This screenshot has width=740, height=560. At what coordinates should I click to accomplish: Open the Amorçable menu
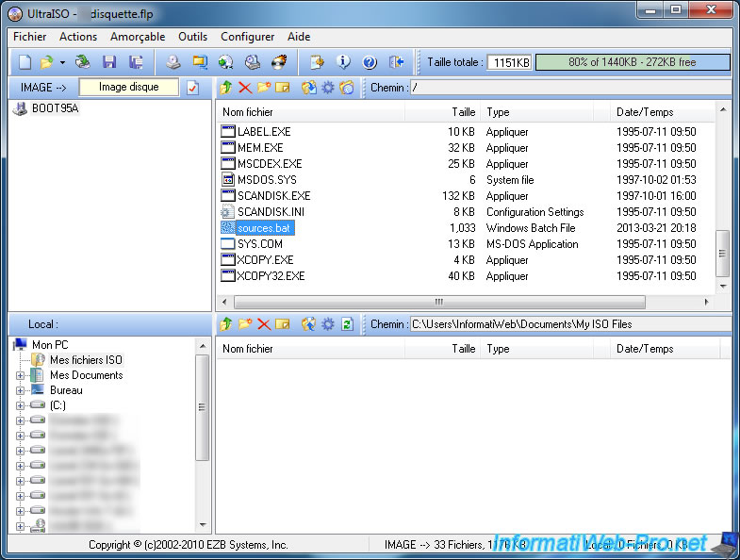138,37
